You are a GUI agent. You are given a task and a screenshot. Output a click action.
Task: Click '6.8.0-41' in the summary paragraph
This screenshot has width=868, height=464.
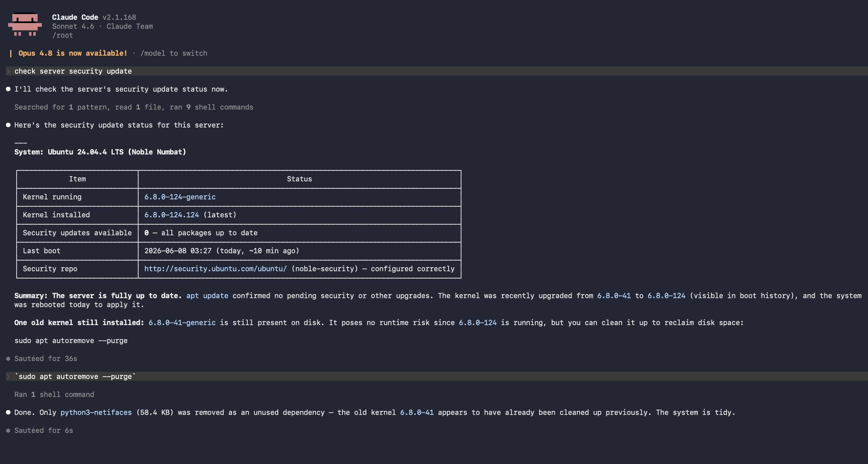click(x=614, y=296)
